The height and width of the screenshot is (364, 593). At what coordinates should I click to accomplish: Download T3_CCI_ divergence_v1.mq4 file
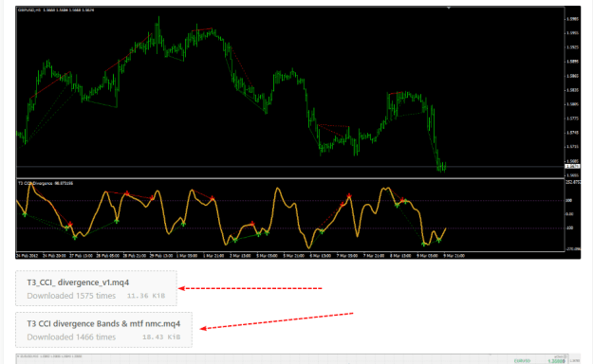coord(78,282)
